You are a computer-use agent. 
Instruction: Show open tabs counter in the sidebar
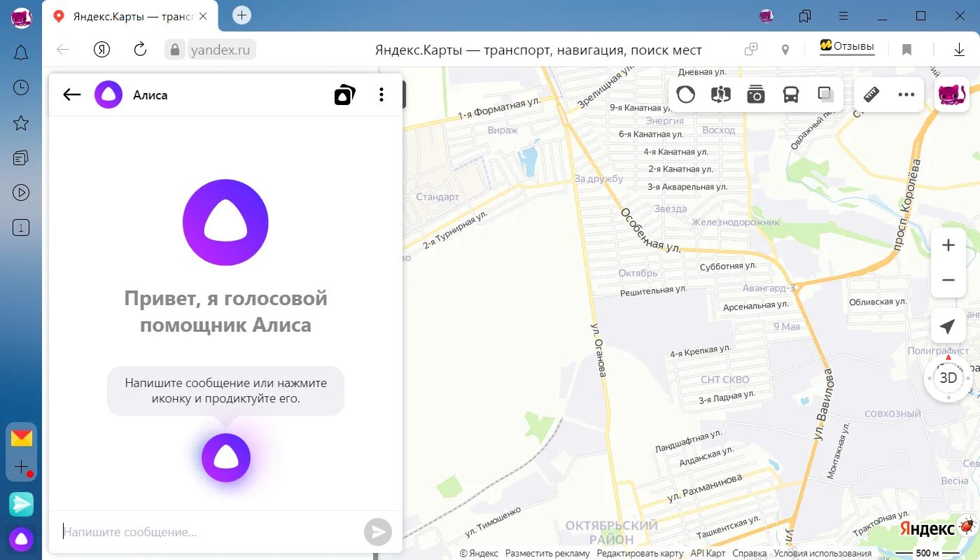click(x=21, y=227)
